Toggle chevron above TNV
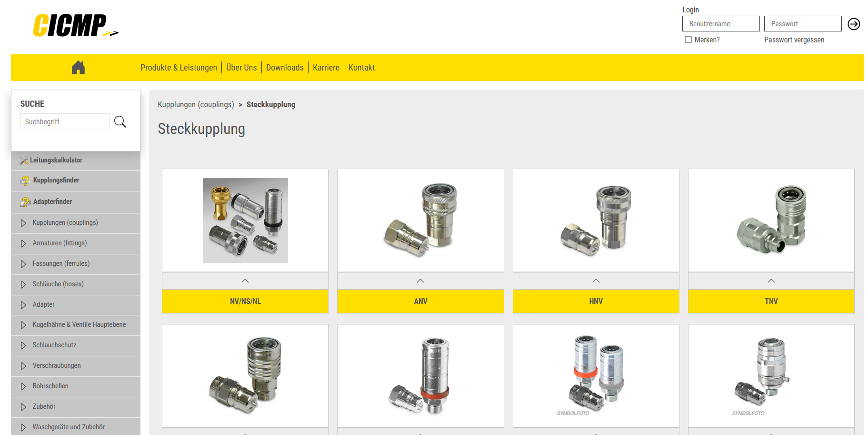868x435 pixels. coord(771,281)
